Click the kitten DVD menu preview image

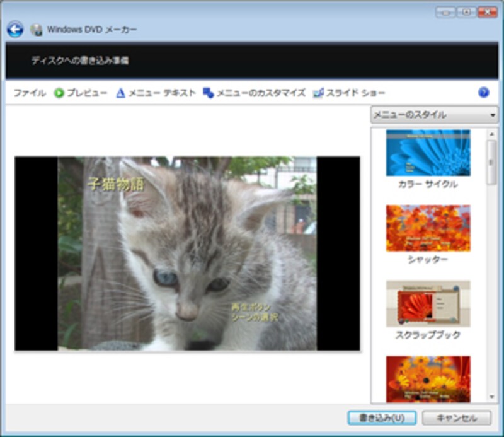pos(187,253)
